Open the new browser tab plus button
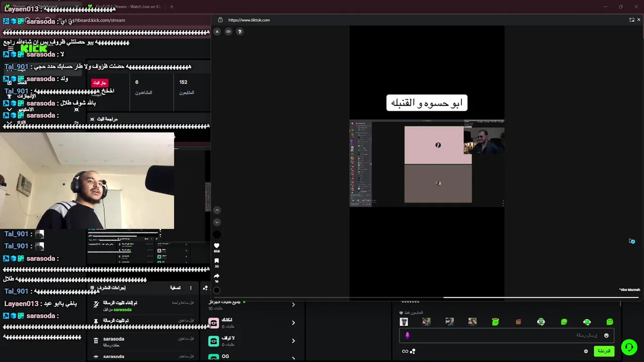The width and height of the screenshot is (644, 362). (x=172, y=7)
